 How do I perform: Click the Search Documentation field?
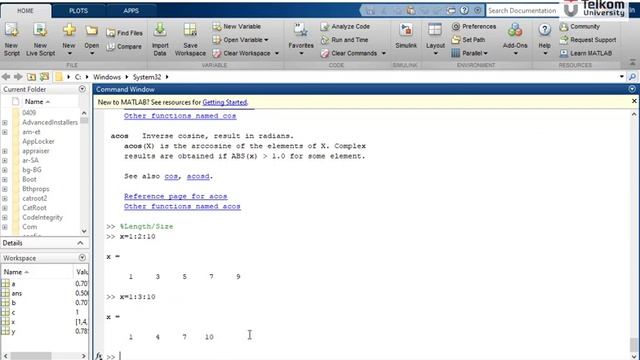[x=522, y=11]
